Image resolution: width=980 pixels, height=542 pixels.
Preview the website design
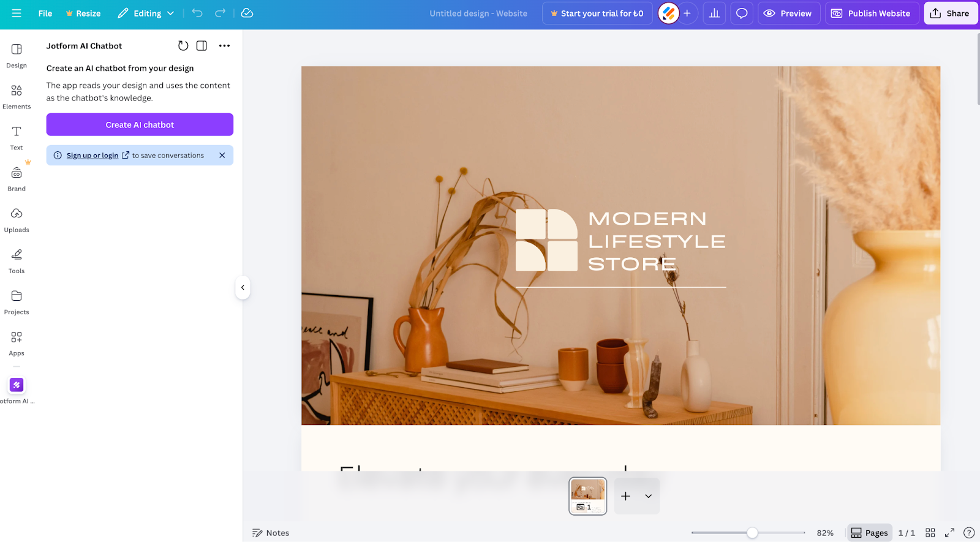tap(789, 13)
